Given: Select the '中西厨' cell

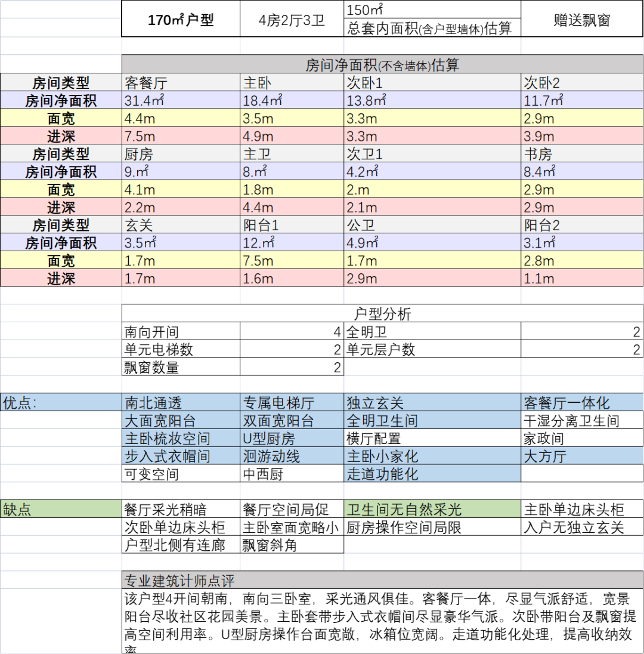Looking at the screenshot, I should [x=292, y=473].
